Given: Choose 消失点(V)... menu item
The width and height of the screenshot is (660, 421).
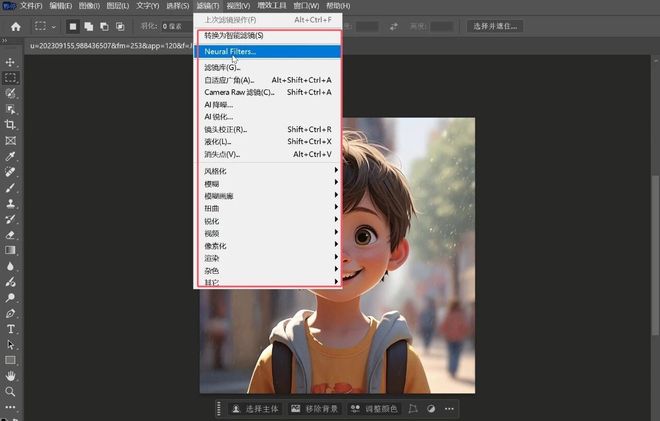Looking at the screenshot, I should pos(268,154).
